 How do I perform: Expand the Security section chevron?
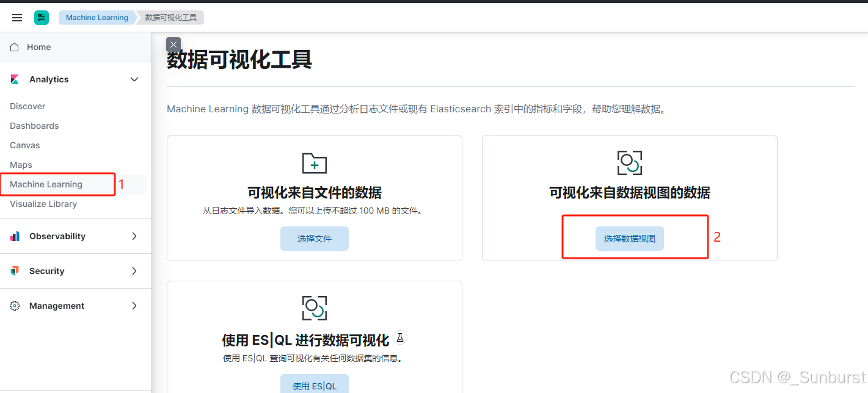point(134,271)
